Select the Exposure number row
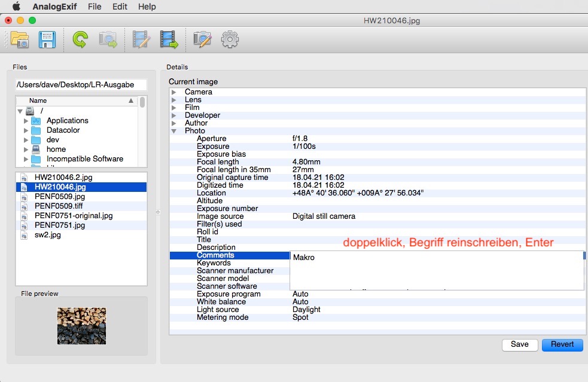The height and width of the screenshot is (382, 588). point(377,209)
